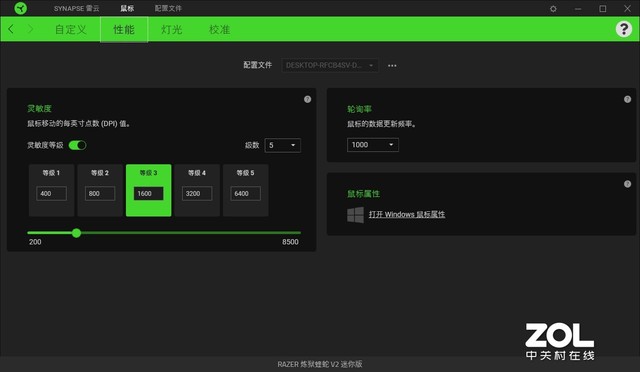Switch to the 灯光 tab
The width and height of the screenshot is (640, 372).
(171, 29)
